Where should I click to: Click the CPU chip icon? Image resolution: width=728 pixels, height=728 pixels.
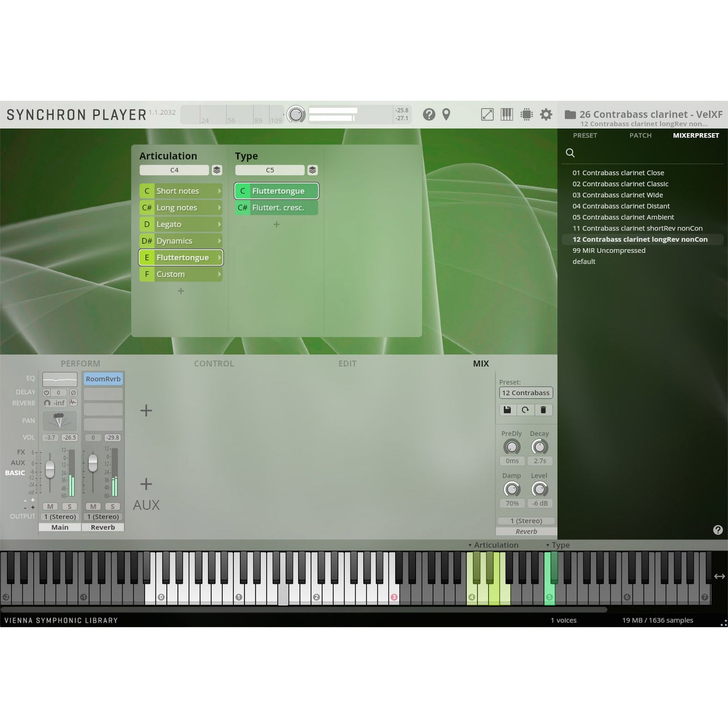pos(526,114)
